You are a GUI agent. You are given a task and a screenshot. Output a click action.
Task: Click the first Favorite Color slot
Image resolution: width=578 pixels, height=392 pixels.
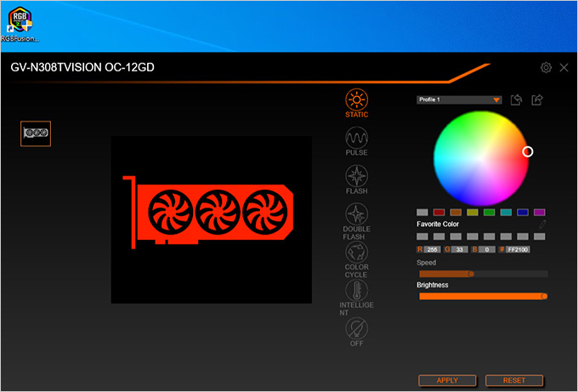tap(422, 236)
